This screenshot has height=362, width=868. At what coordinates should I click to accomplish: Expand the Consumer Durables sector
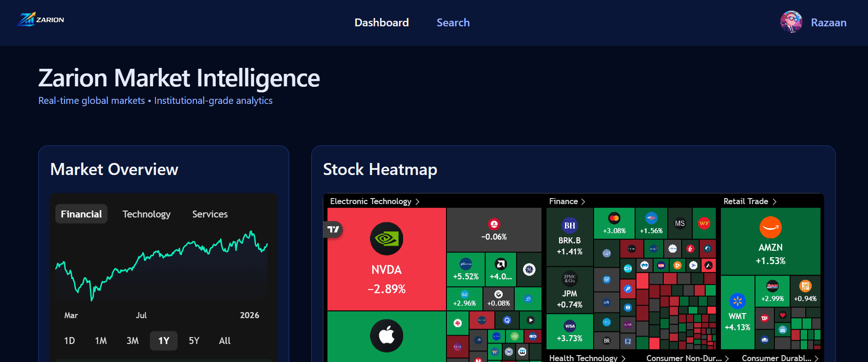[780, 358]
